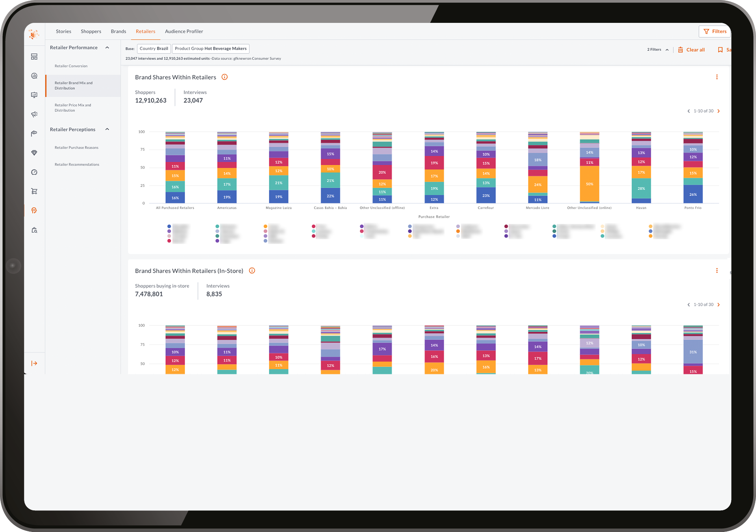Open the Filters button
The width and height of the screenshot is (756, 532).
(x=715, y=31)
